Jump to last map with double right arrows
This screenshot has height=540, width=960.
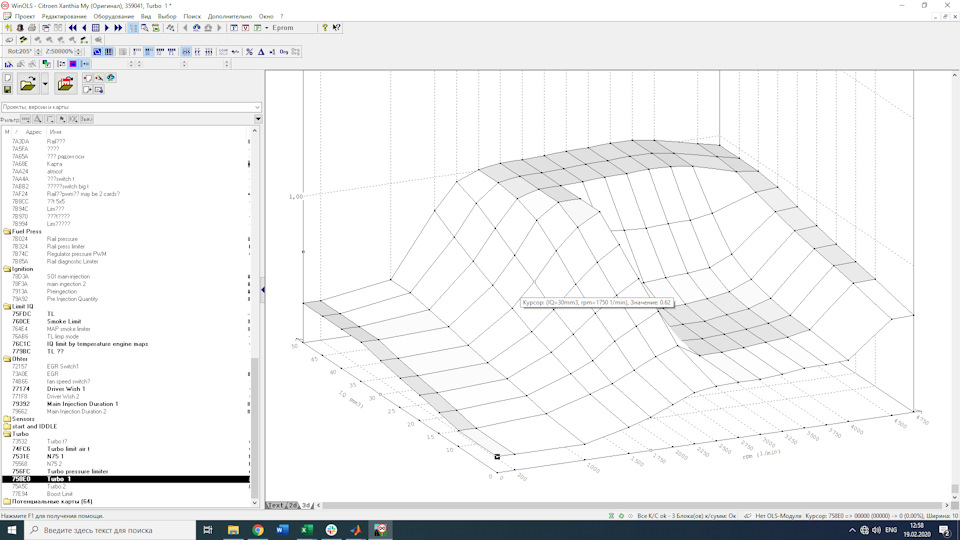(118, 28)
